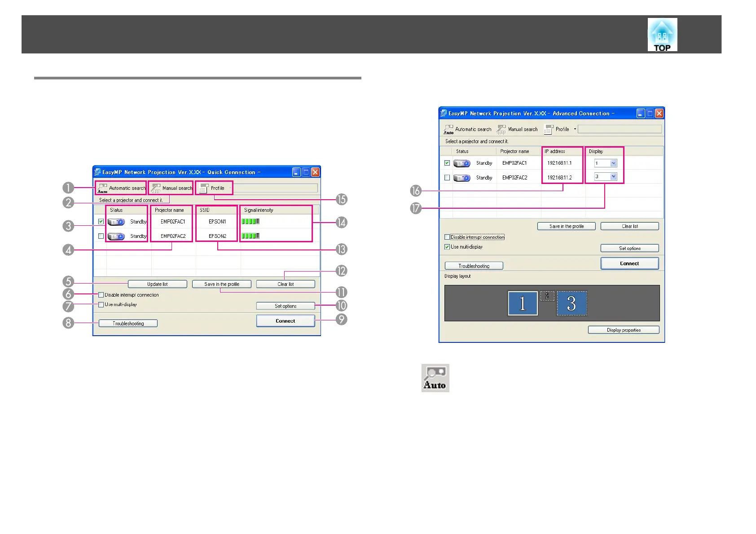756x534 pixels.
Task: Click signal intensity bar for EPSON1
Action: 251,221
